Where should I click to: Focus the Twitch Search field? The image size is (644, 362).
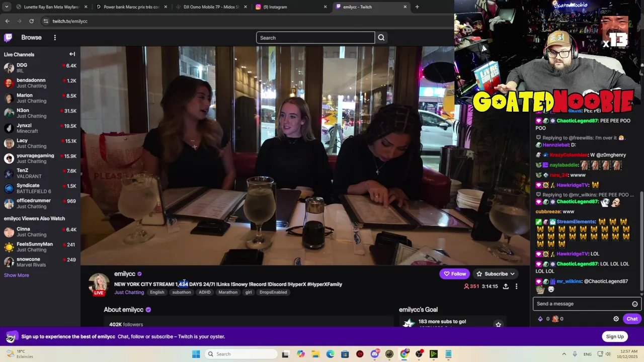tap(315, 38)
